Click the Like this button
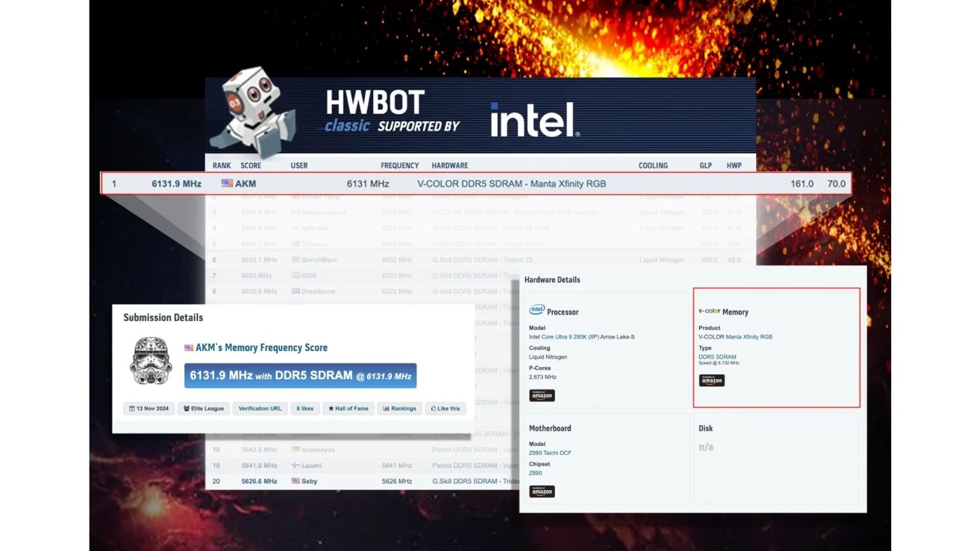This screenshot has height=551, width=980. (x=446, y=409)
